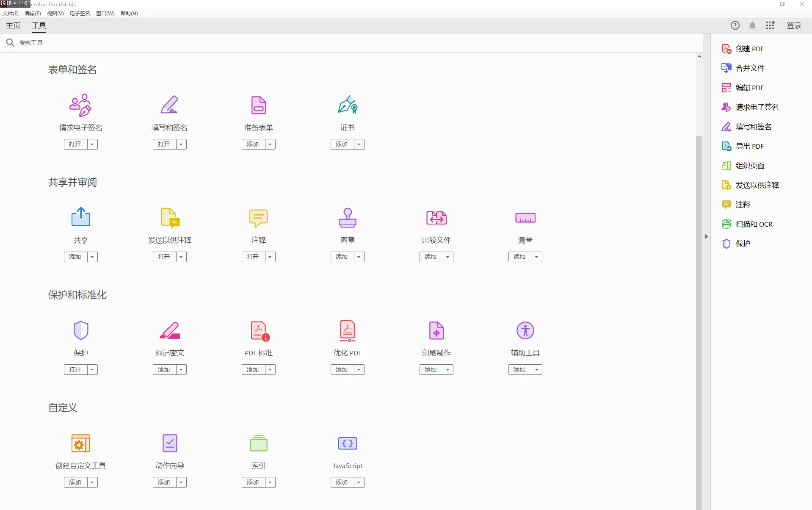Open the 标记密文 redact tool icon

coord(169,330)
